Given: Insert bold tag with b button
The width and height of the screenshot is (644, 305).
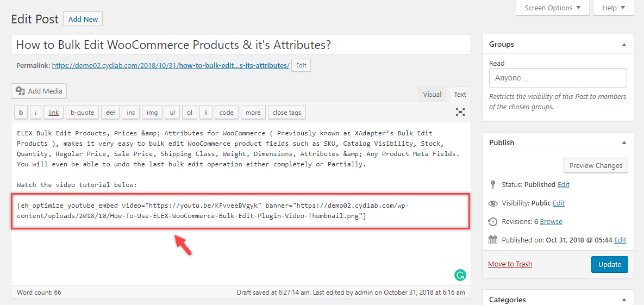Looking at the screenshot, I should pyautogui.click(x=21, y=112).
